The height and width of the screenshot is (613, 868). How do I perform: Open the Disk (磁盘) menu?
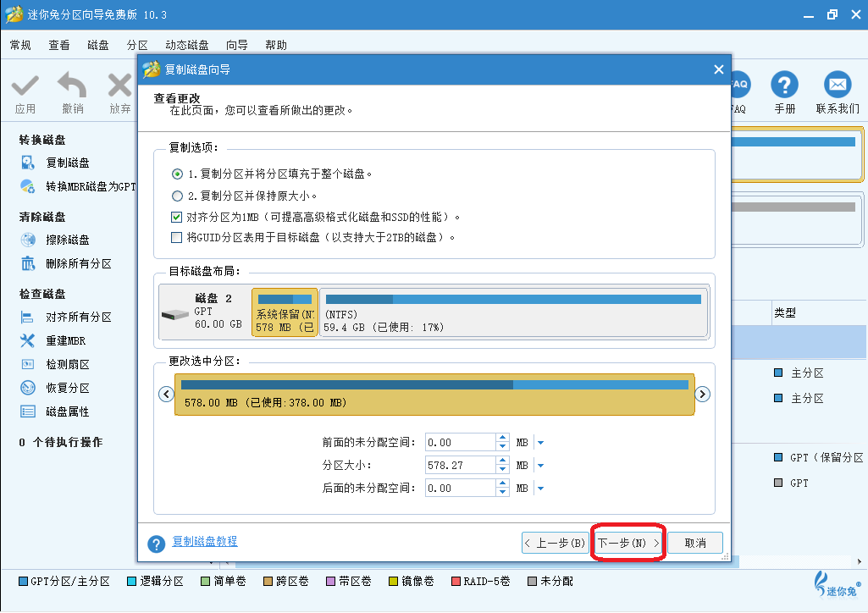[98, 45]
